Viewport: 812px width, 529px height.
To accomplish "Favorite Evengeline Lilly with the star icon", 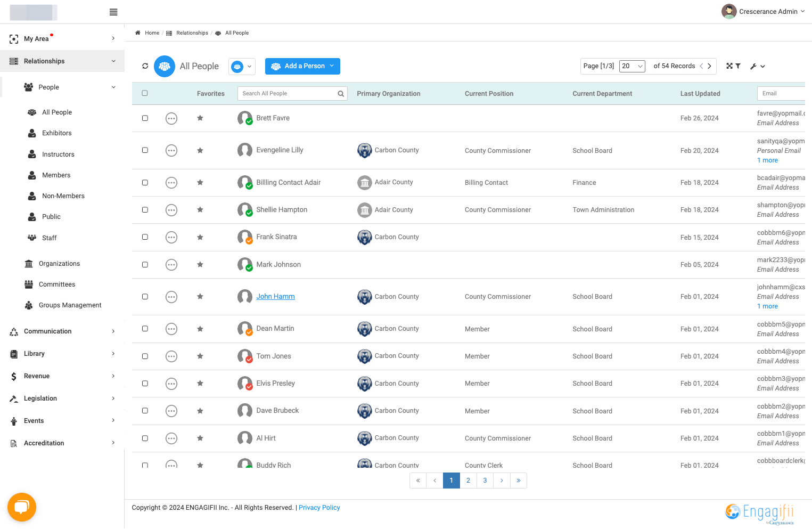I will coord(200,150).
